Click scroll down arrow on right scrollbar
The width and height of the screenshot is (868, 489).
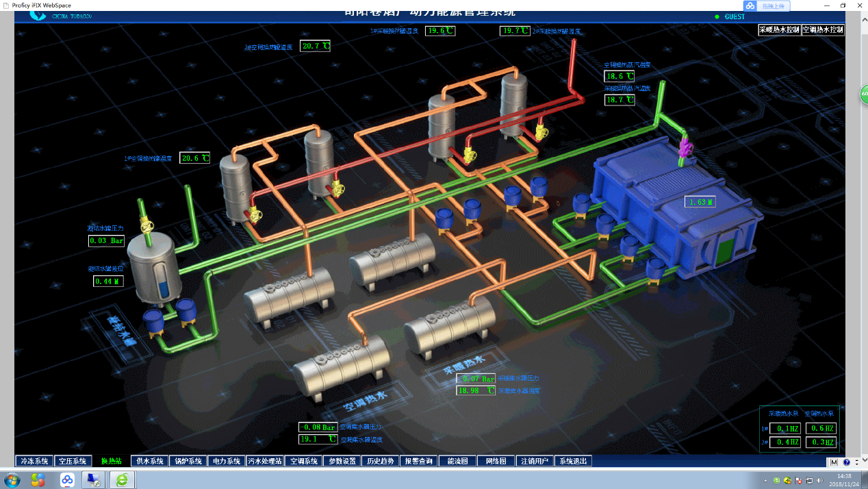pos(863,462)
